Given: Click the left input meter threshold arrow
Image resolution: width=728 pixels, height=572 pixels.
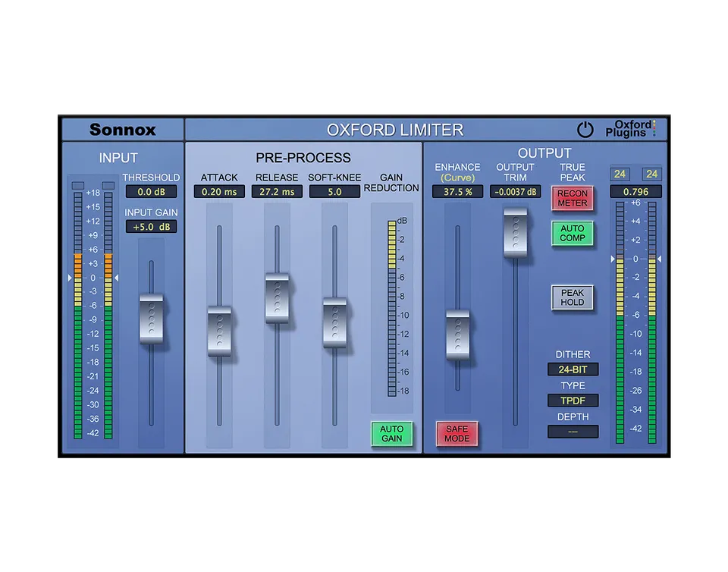Looking at the screenshot, I should click(x=70, y=278).
